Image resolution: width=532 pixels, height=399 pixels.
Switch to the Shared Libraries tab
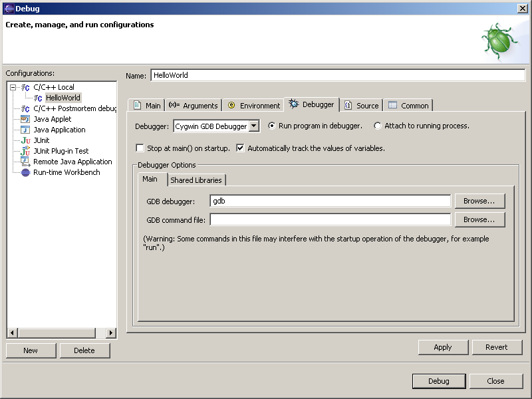coord(196,180)
